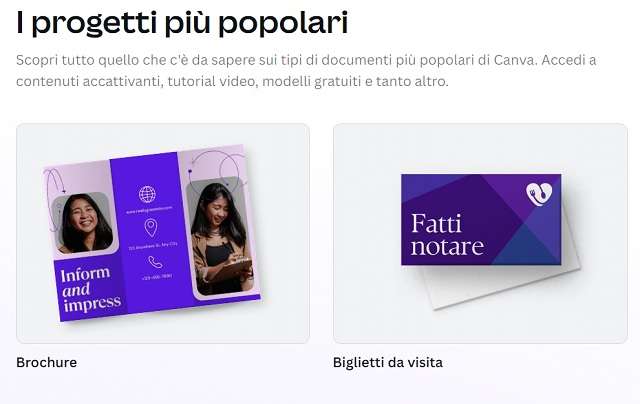This screenshot has width=640, height=404.
Task: Click the location pin icon in brochure
Action: click(151, 228)
